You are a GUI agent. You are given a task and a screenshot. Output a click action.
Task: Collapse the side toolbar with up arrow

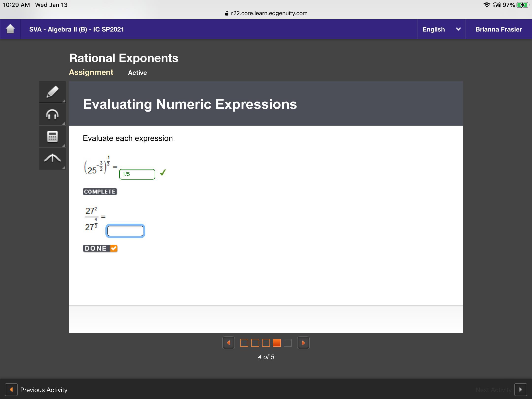pos(52,158)
